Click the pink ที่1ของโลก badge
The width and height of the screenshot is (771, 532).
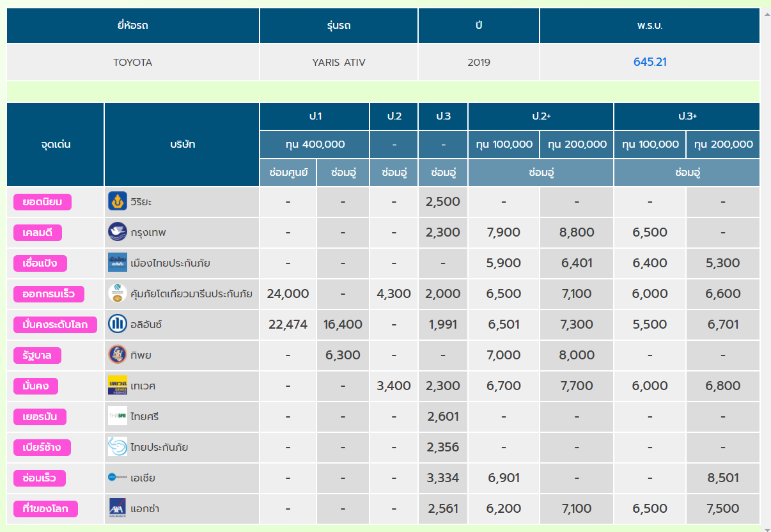point(45,509)
